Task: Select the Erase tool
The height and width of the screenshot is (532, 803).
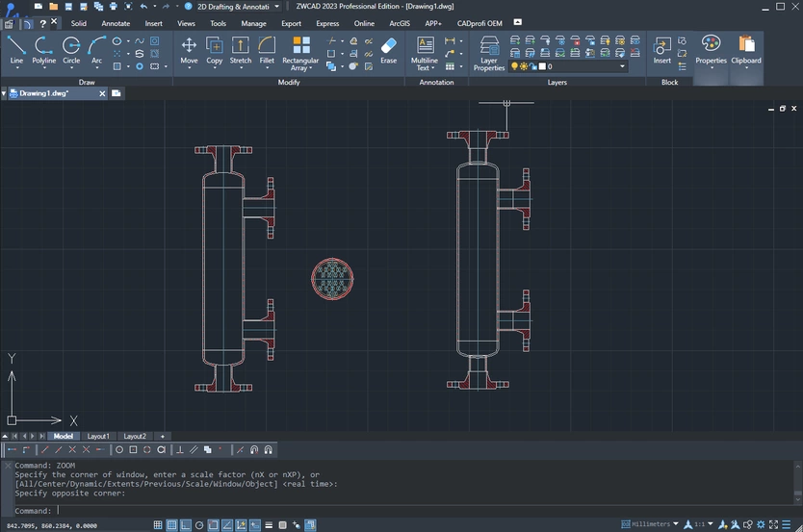Action: [x=389, y=51]
